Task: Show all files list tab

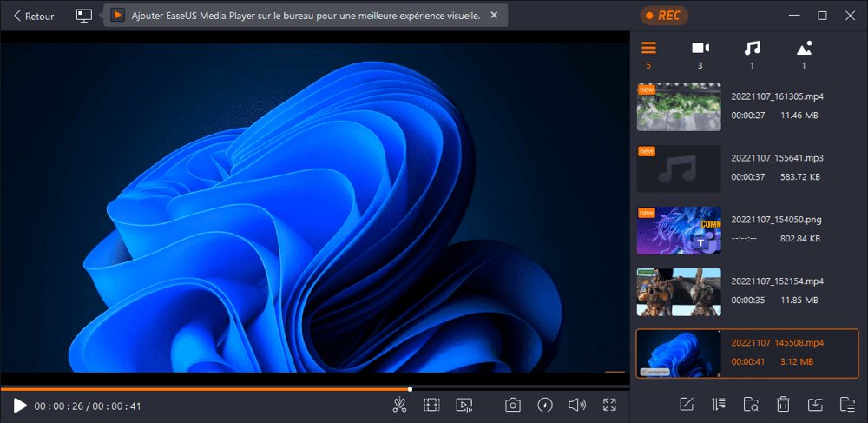Action: tap(648, 54)
